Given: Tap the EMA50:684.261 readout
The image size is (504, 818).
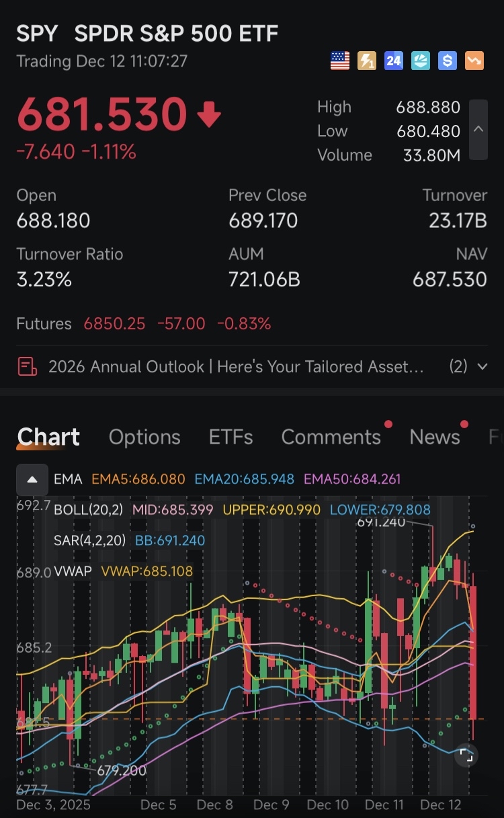Looking at the screenshot, I should (352, 479).
